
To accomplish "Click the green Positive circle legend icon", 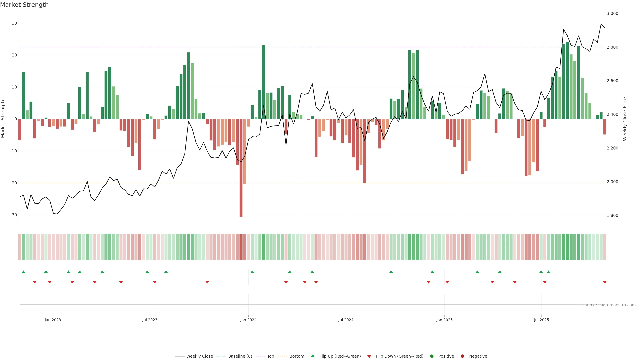I will [432, 356].
